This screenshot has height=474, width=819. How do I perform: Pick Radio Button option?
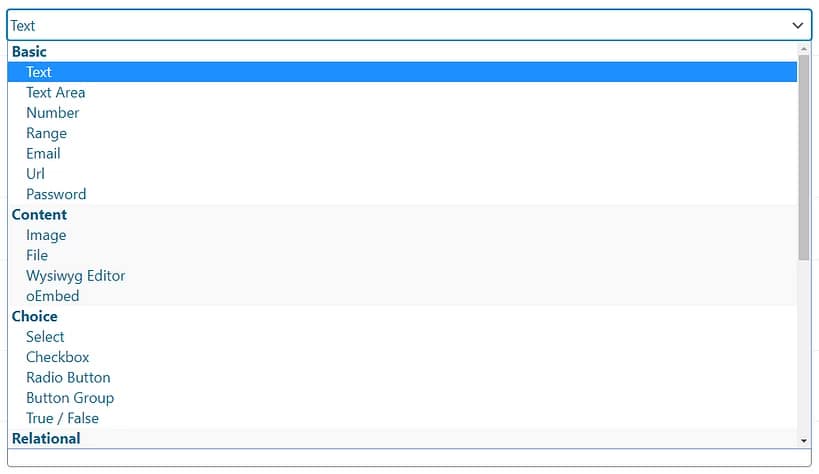[68, 377]
